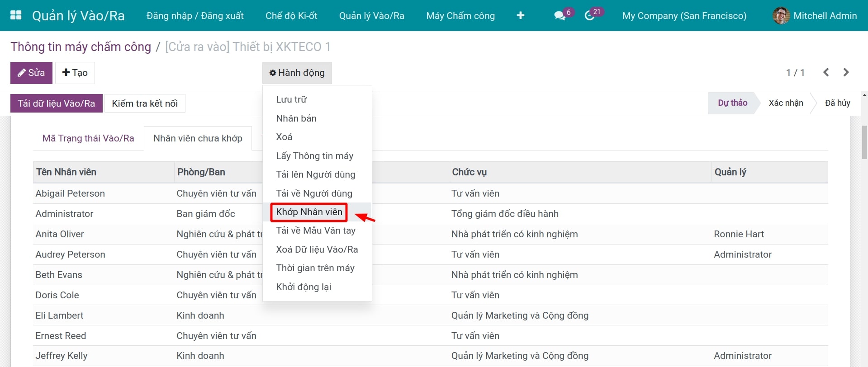Choose Tải về Mẫu Vân tay action

pyautogui.click(x=317, y=231)
